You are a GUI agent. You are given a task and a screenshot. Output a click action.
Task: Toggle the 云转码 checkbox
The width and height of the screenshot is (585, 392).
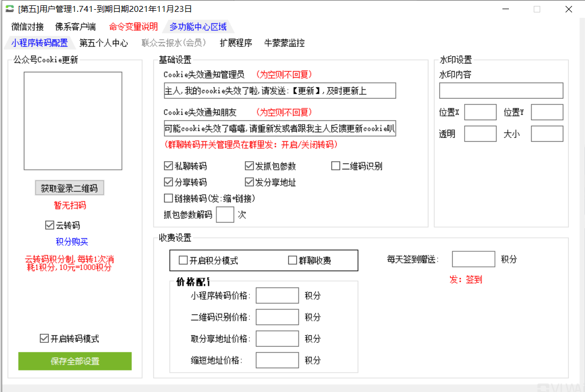[50, 225]
